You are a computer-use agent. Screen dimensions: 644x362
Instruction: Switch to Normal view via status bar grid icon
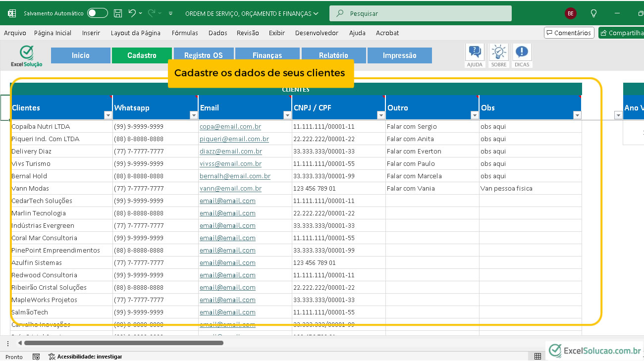537,357
